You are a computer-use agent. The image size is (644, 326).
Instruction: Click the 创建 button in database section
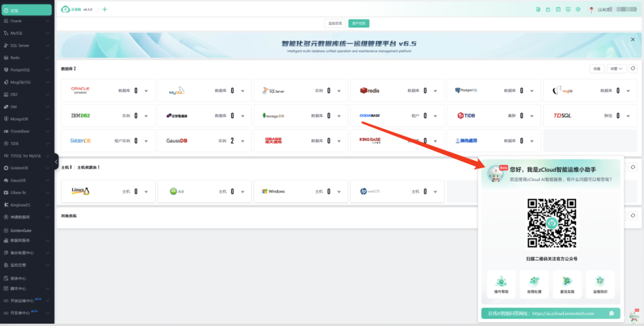tap(597, 69)
